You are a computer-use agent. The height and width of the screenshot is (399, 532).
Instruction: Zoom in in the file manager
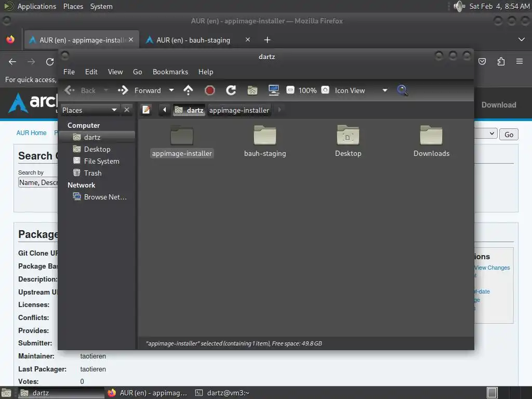325,90
